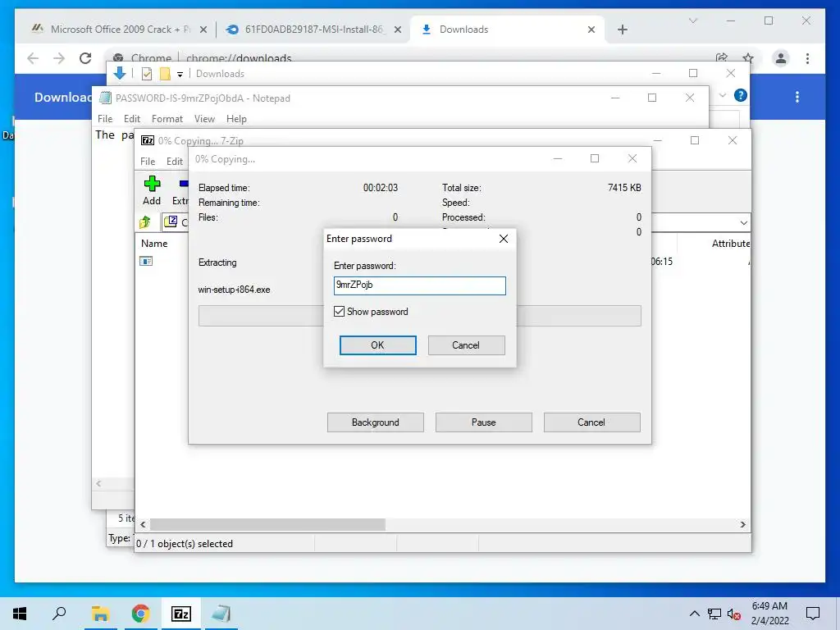Open the Chrome profile avatar

point(781,58)
